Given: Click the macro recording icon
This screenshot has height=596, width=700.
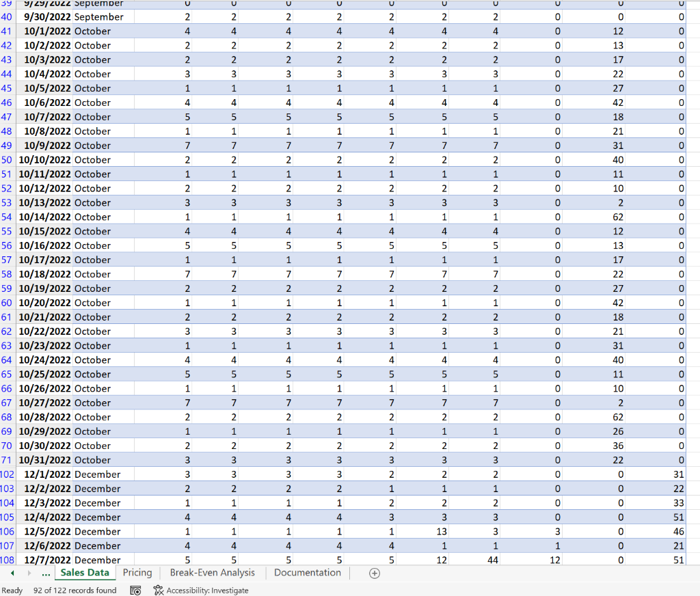Looking at the screenshot, I should tap(135, 591).
